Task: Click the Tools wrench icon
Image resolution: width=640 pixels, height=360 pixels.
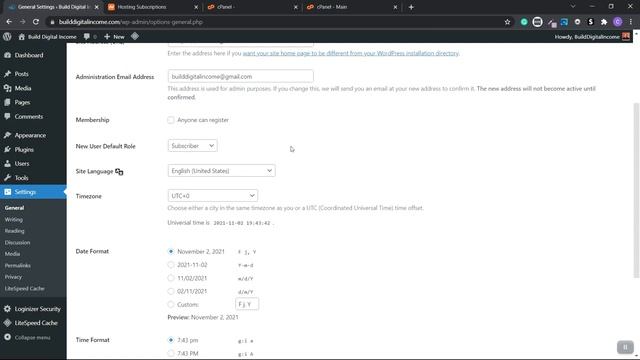Action: pyautogui.click(x=7, y=178)
